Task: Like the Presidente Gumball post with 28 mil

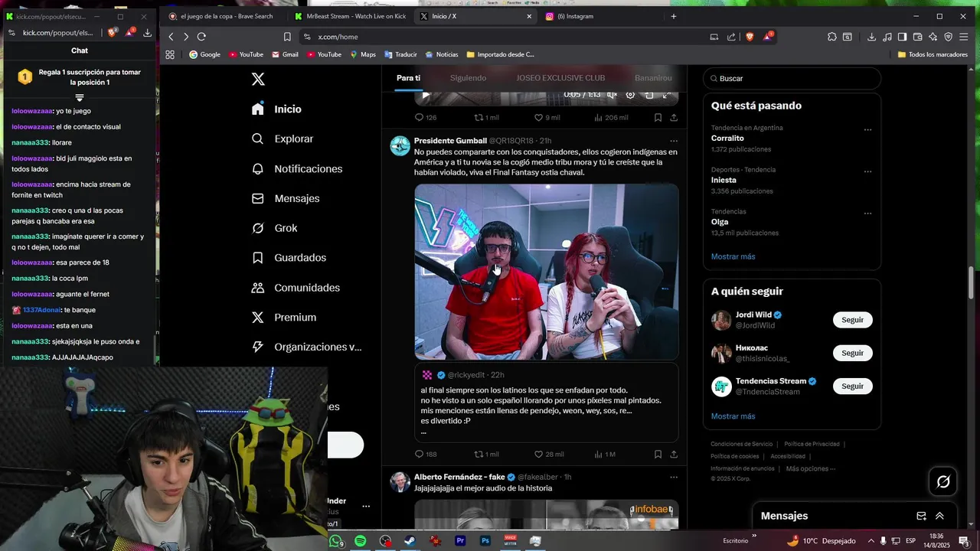Action: click(x=549, y=455)
